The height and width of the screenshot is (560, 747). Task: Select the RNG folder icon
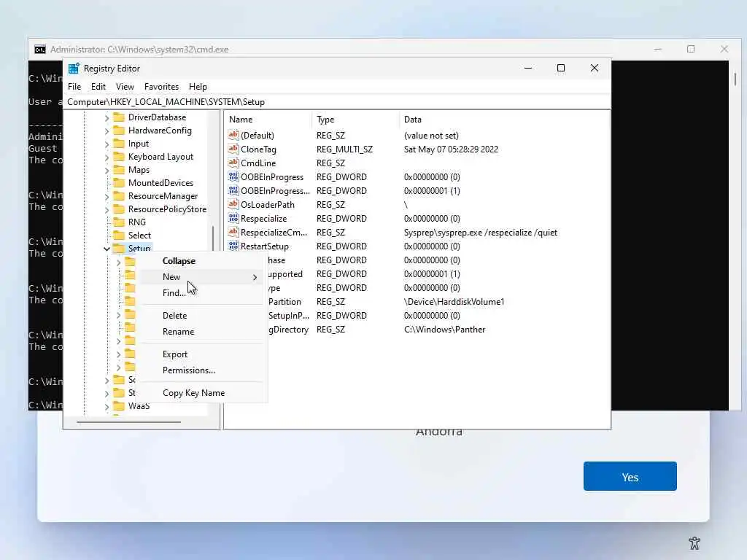pyautogui.click(x=119, y=222)
